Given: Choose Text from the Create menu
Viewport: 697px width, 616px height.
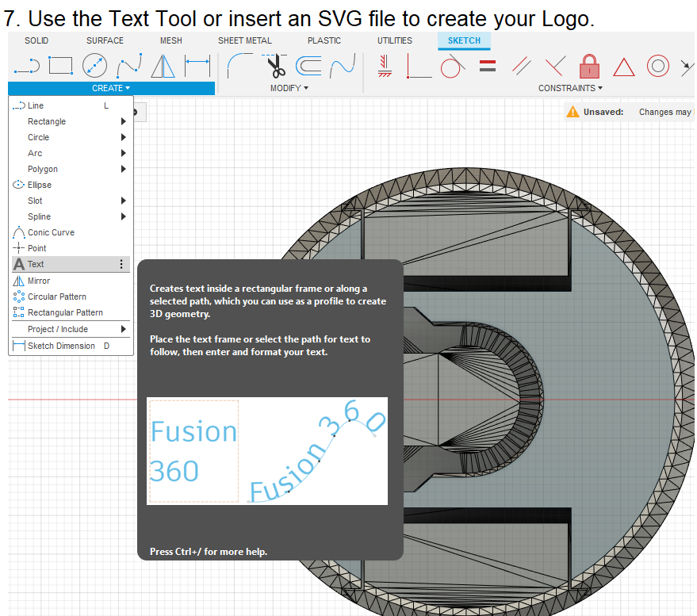Looking at the screenshot, I should [x=71, y=264].
